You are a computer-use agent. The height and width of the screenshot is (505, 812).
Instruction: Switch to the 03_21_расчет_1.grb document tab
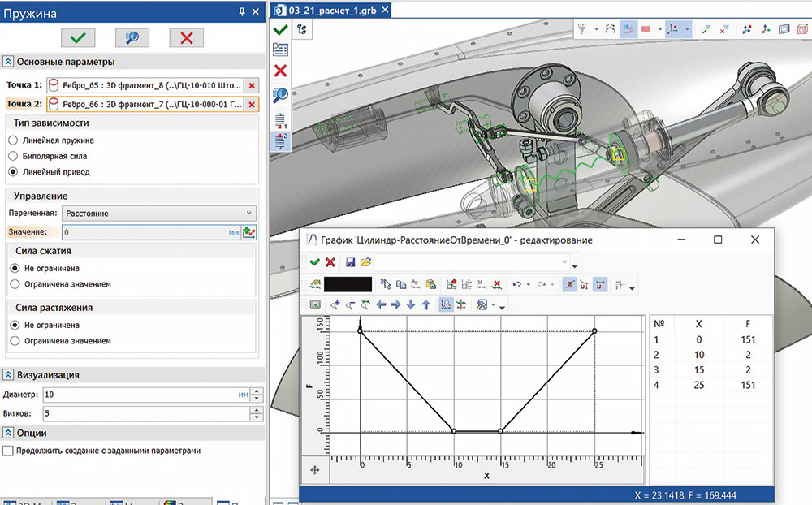(335, 10)
